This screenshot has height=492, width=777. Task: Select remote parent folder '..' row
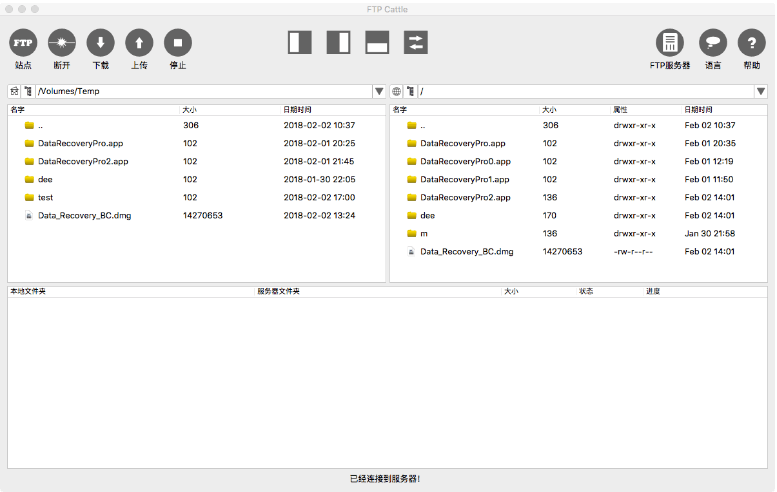tap(579, 125)
